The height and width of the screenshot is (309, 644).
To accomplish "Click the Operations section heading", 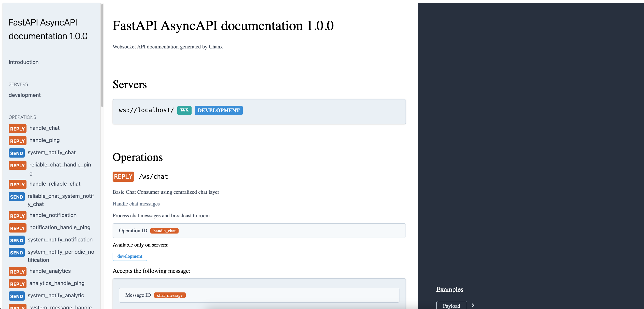I will [x=138, y=157].
